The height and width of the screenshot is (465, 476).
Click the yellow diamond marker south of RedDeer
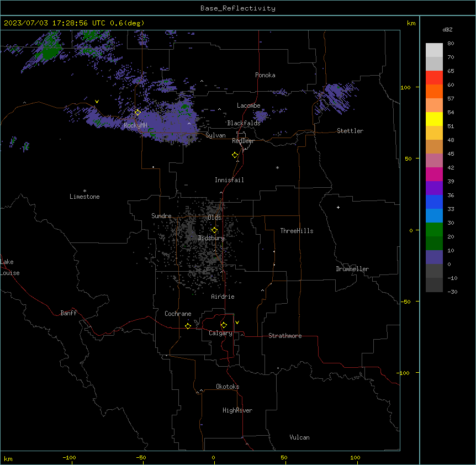[x=235, y=155]
